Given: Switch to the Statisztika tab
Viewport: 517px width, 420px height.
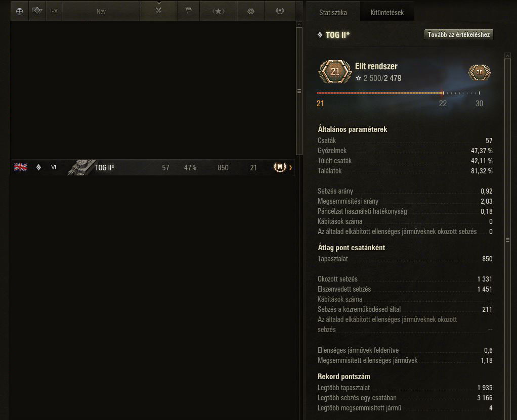Looking at the screenshot, I should (x=333, y=13).
